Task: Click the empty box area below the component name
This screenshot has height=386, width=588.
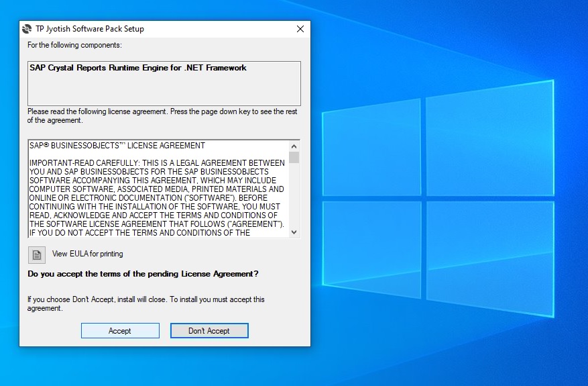Action: (164, 89)
